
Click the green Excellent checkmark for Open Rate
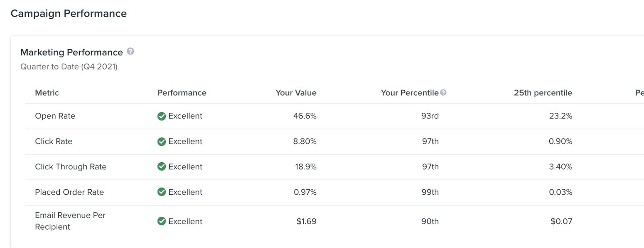(x=162, y=116)
